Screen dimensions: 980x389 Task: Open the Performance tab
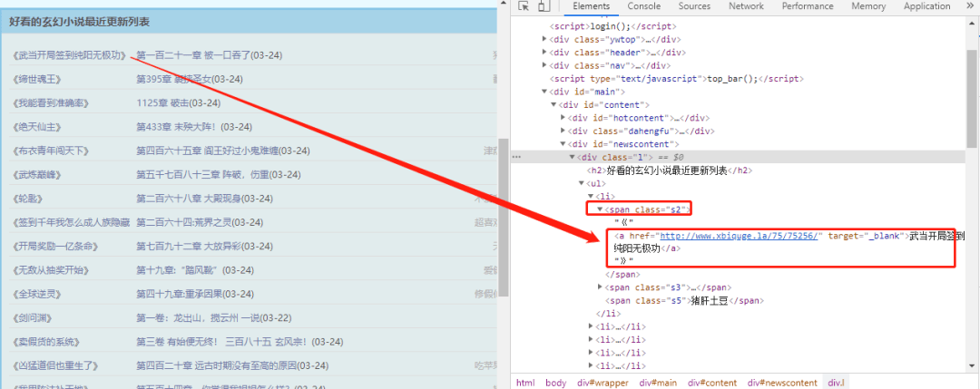(808, 6)
